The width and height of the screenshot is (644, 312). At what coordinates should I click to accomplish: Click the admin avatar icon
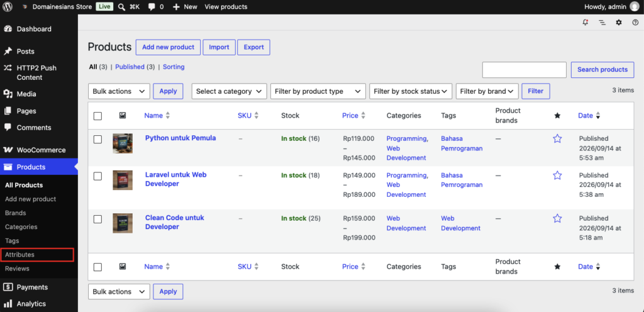pyautogui.click(x=634, y=6)
